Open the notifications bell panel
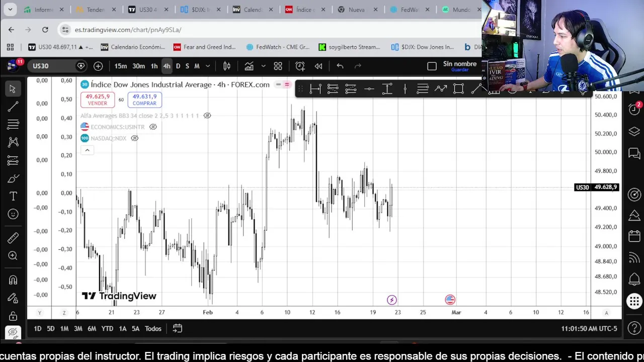644x362 pixels. 634,279
